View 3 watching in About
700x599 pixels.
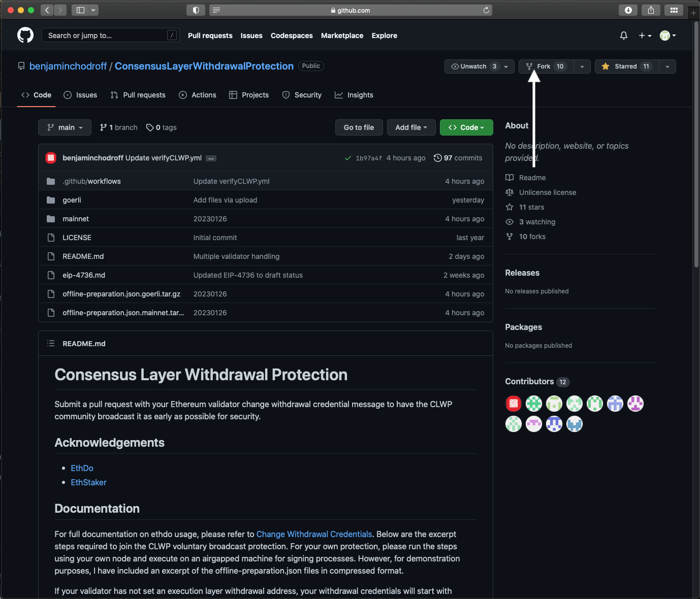[531, 222]
